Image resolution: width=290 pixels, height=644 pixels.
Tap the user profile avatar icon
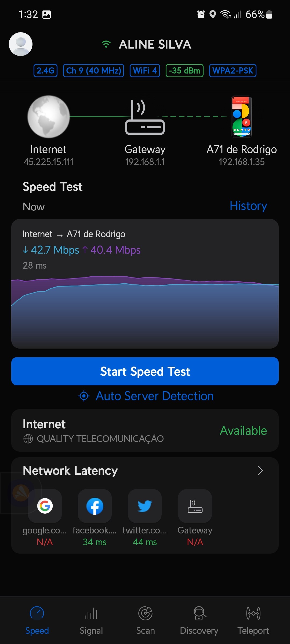tap(21, 44)
